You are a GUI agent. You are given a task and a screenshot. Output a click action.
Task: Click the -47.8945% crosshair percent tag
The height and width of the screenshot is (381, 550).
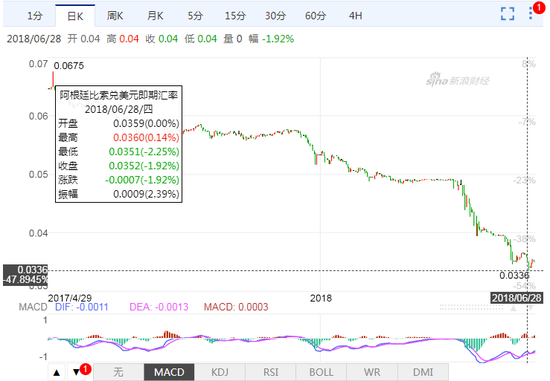[x=26, y=280]
